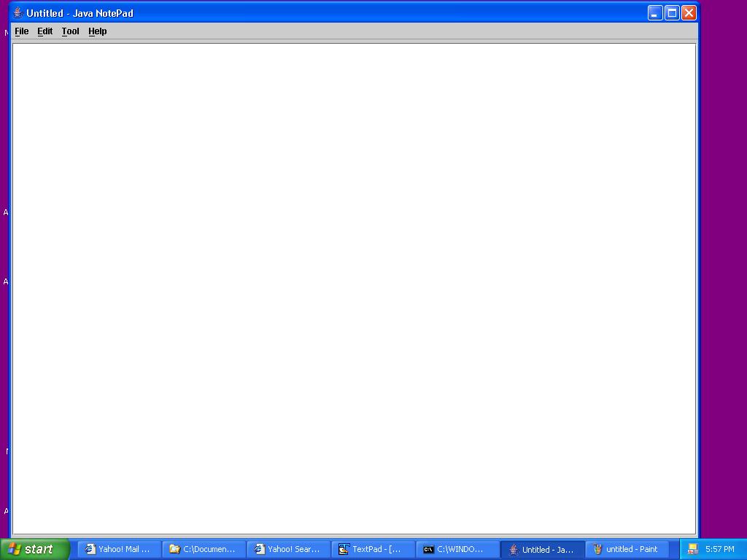Open the Help menu
The height and width of the screenshot is (560, 747).
click(x=98, y=31)
